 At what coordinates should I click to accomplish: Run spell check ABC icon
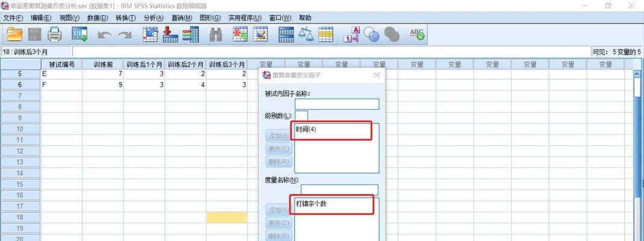click(x=417, y=34)
